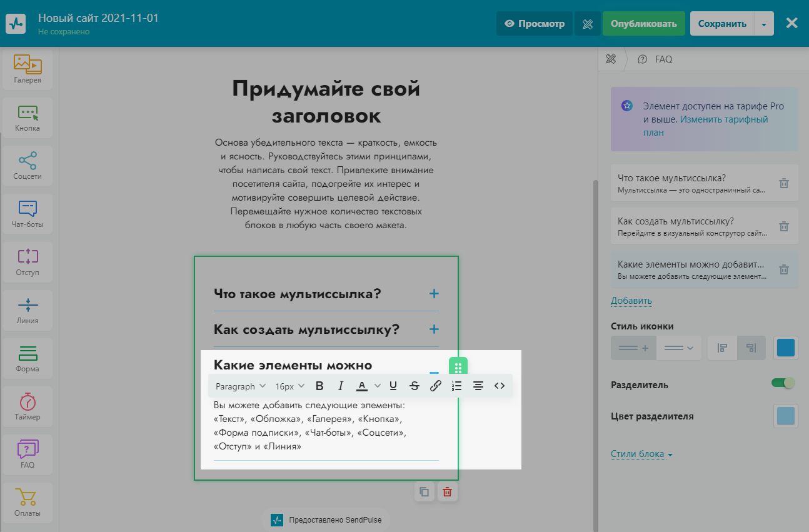Open source code view icon
This screenshot has width=809, height=532.
499,386
